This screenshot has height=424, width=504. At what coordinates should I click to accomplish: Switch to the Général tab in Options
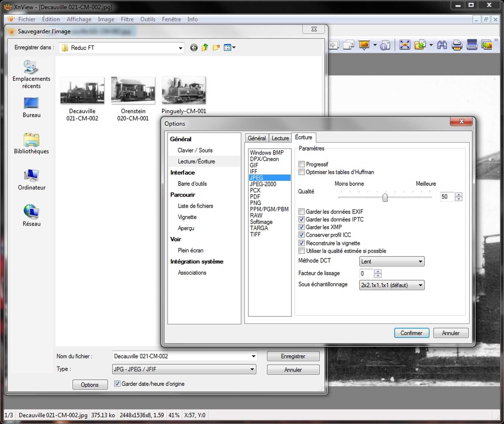click(257, 138)
